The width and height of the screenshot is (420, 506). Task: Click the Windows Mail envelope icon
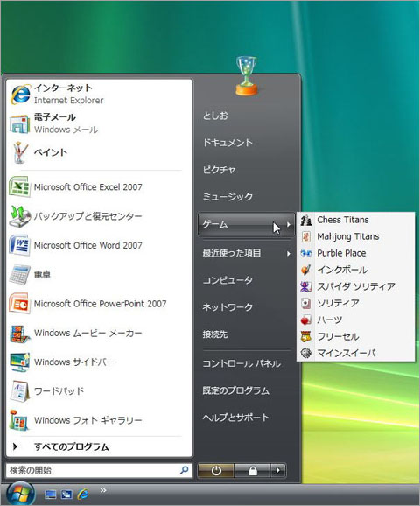pos(19,124)
